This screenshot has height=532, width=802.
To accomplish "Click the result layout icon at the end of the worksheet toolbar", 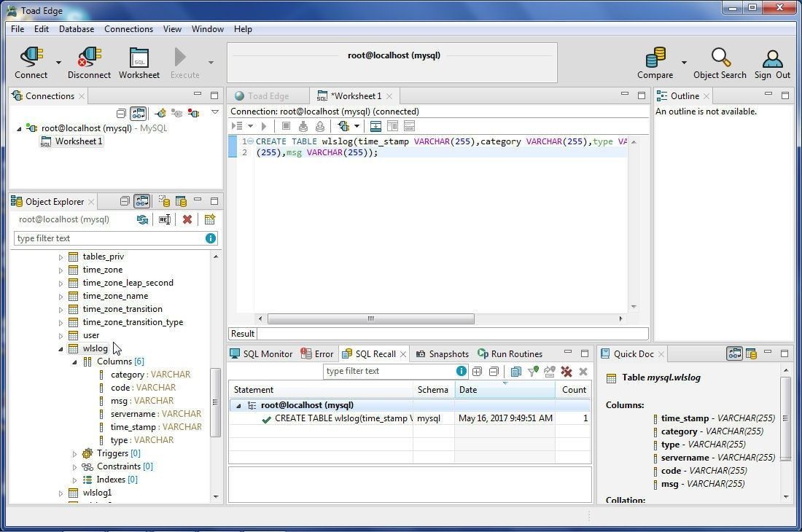I will coord(409,126).
